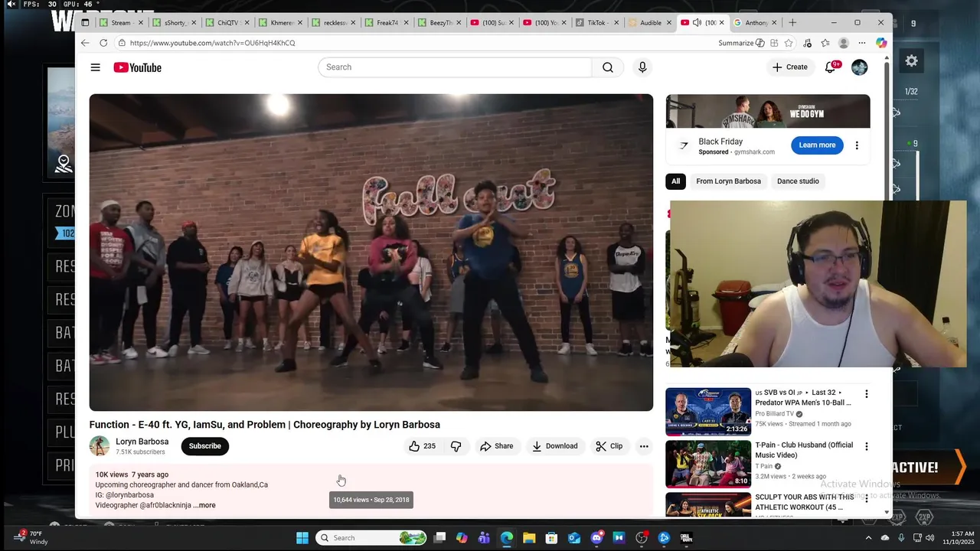Image resolution: width=980 pixels, height=551 pixels.
Task: Open tab actions menu icon
Action: click(85, 23)
